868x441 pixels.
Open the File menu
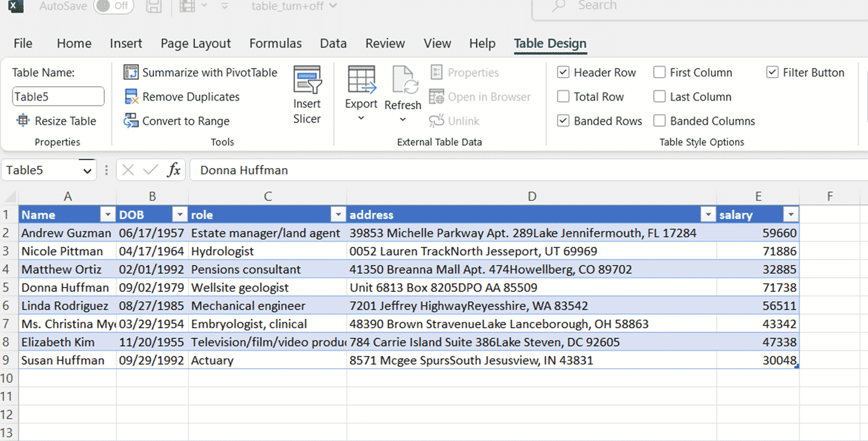tap(23, 44)
